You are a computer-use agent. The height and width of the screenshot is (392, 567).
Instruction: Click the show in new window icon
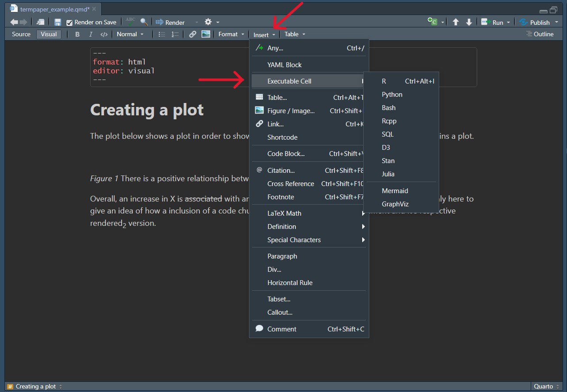click(x=40, y=22)
